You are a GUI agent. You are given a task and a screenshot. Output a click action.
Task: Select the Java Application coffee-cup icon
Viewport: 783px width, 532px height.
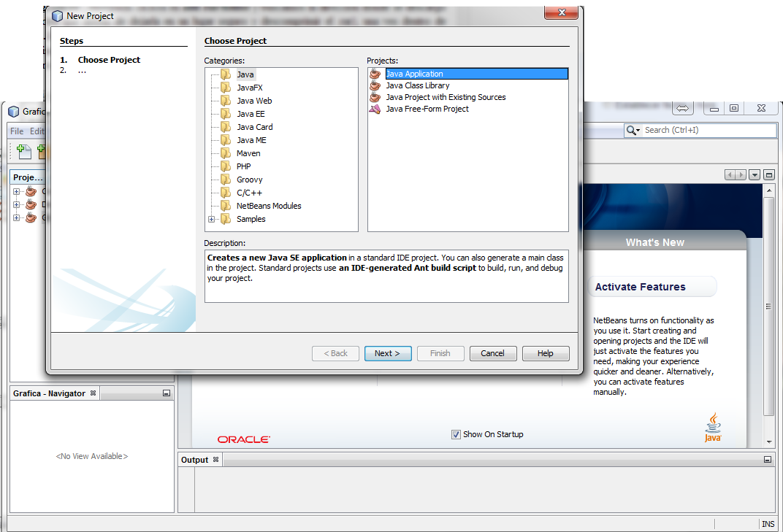coord(375,73)
